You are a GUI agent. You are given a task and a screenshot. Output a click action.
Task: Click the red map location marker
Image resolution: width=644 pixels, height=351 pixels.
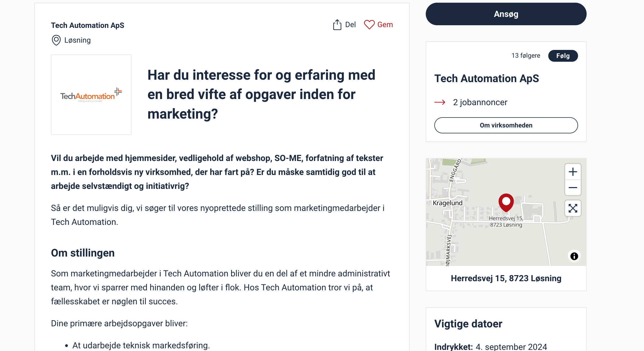pyautogui.click(x=506, y=202)
